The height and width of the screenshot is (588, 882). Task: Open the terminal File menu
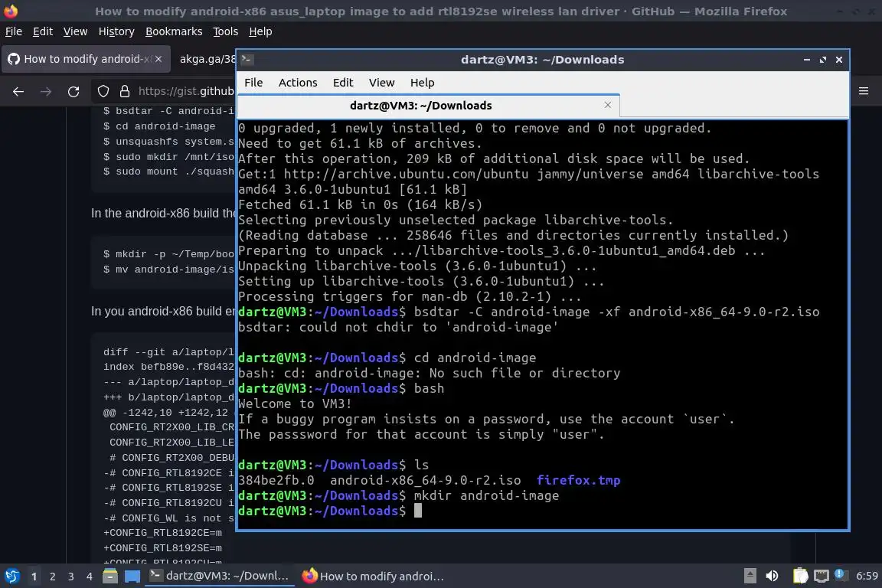click(x=253, y=83)
